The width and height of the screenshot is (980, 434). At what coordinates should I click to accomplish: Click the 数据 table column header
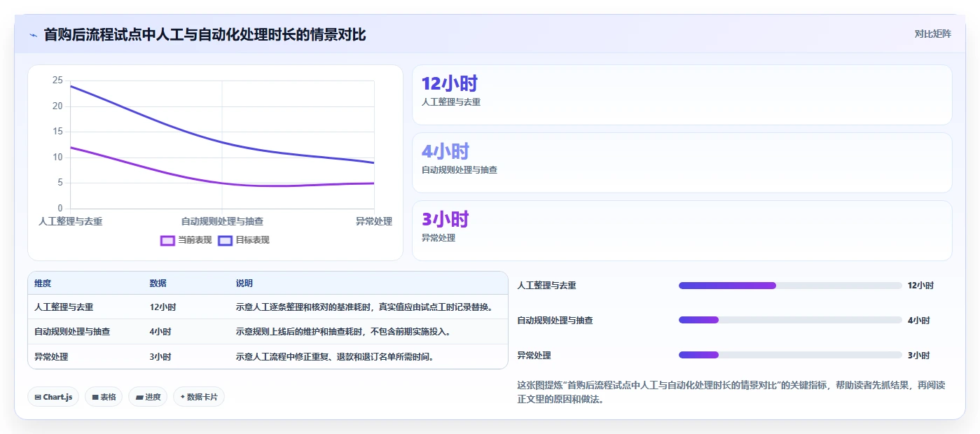[158, 283]
